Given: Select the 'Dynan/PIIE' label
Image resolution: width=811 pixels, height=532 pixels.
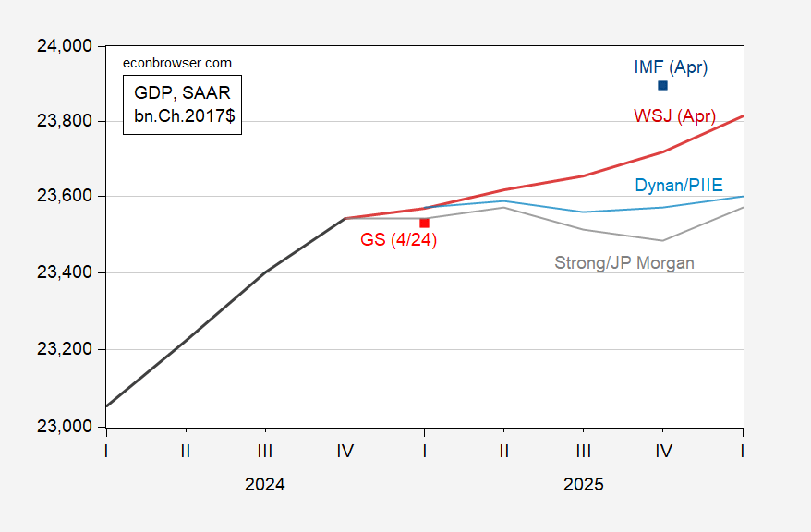Looking at the screenshot, I should click(679, 185).
